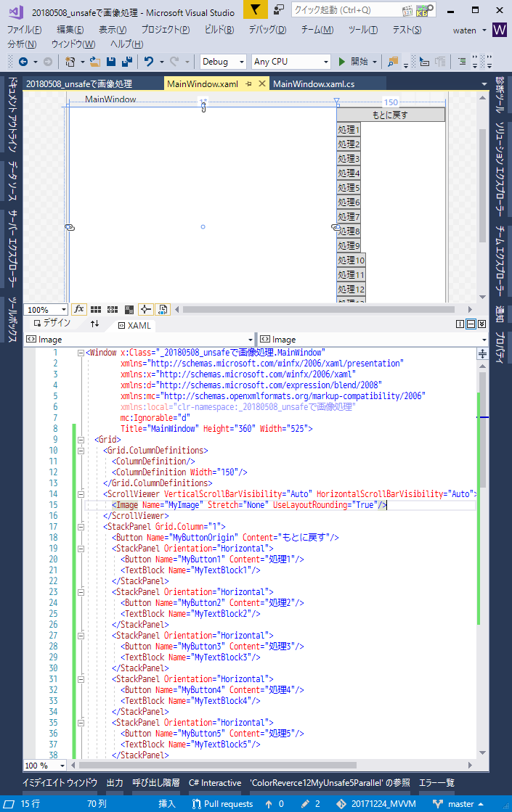Collapse the StackPanel at line 17
The width and height of the screenshot is (512, 812).
point(81,527)
